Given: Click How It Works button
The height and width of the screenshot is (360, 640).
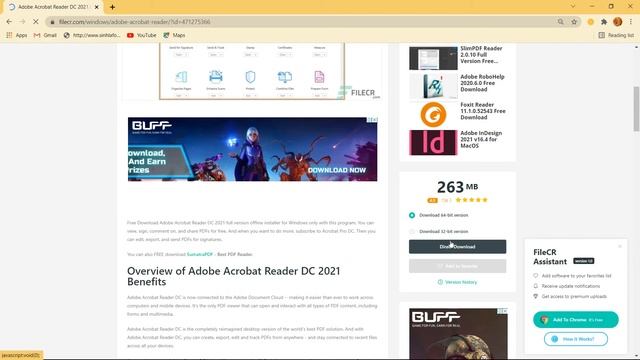Looking at the screenshot, I should [576, 339].
